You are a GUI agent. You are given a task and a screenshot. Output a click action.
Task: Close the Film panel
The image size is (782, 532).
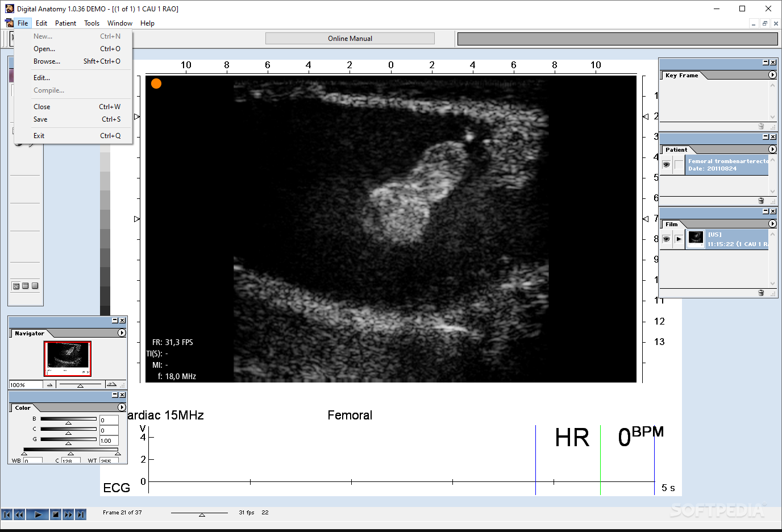point(773,211)
